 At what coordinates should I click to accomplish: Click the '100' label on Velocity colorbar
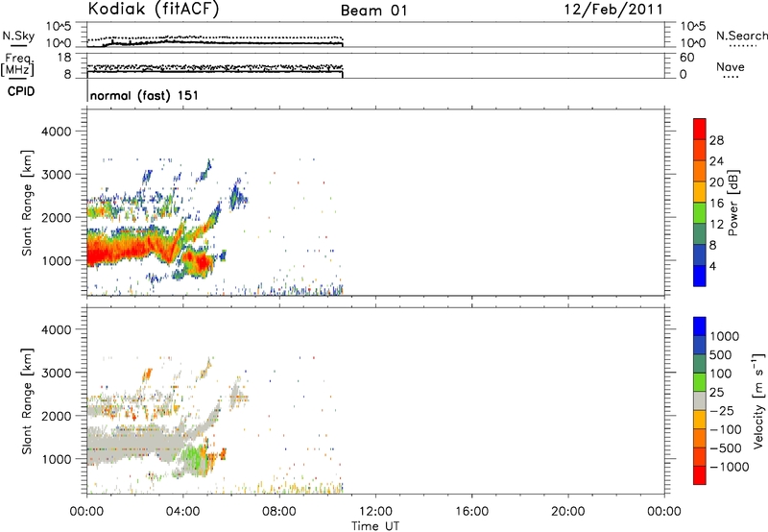coord(721,374)
